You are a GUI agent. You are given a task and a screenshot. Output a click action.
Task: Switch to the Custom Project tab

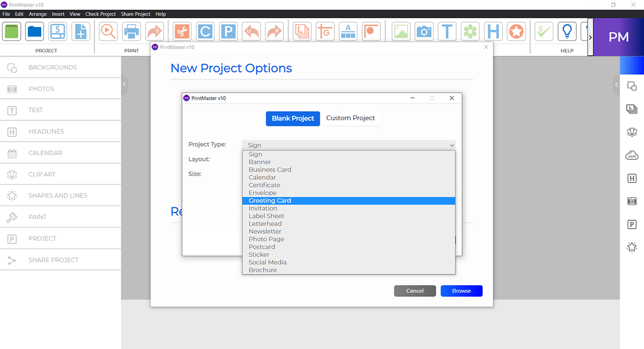point(351,118)
